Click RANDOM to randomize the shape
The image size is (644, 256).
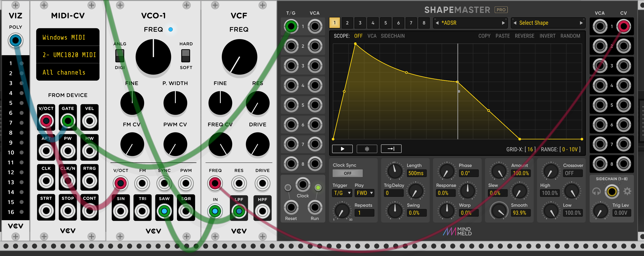pyautogui.click(x=571, y=36)
